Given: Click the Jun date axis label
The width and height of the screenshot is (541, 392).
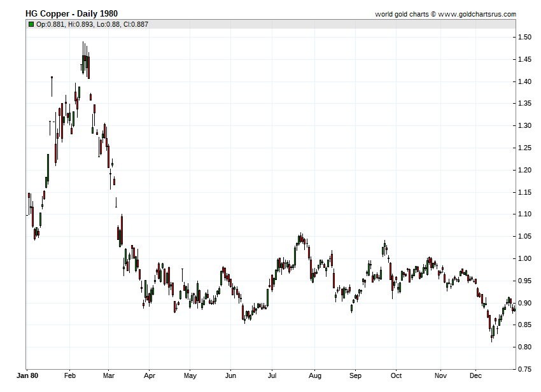Looking at the screenshot, I should click(230, 376).
